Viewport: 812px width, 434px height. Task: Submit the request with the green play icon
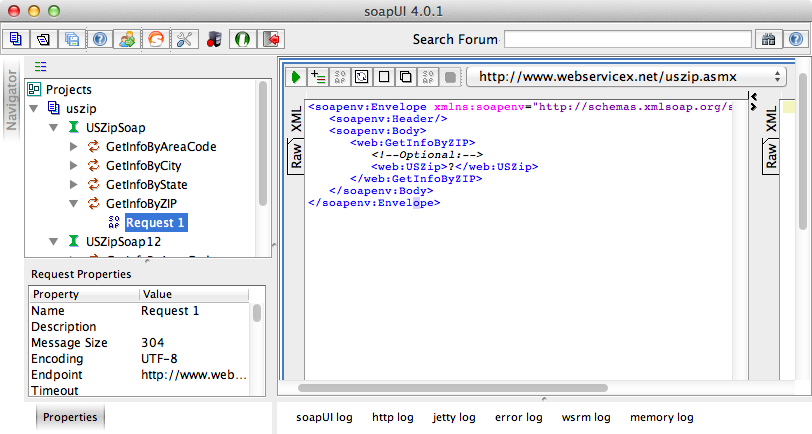296,77
